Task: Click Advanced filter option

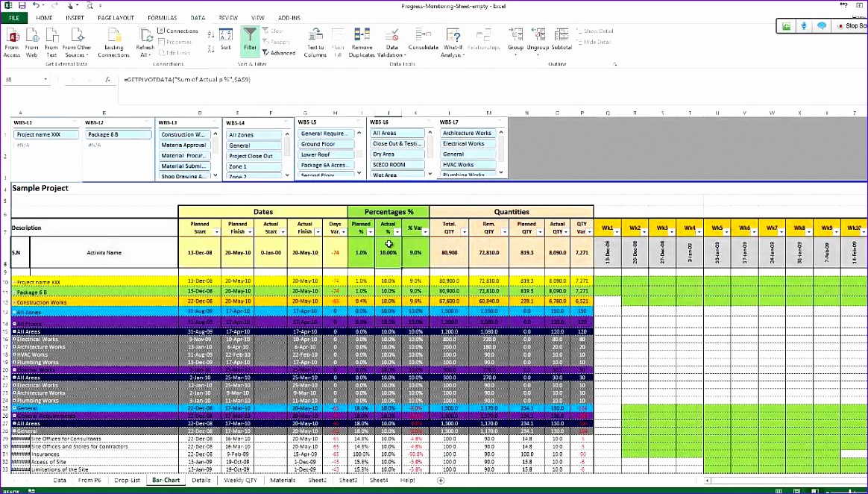Action: (279, 53)
